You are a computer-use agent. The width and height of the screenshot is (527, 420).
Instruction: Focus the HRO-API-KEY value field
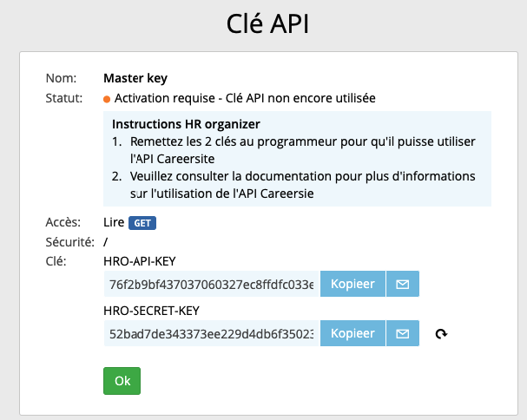pos(211,284)
